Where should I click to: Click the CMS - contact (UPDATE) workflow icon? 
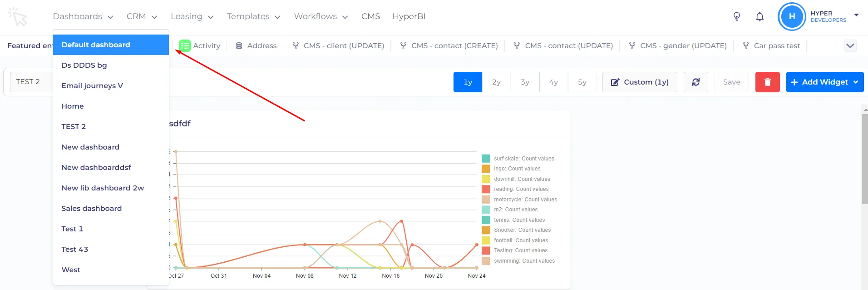[517, 45]
